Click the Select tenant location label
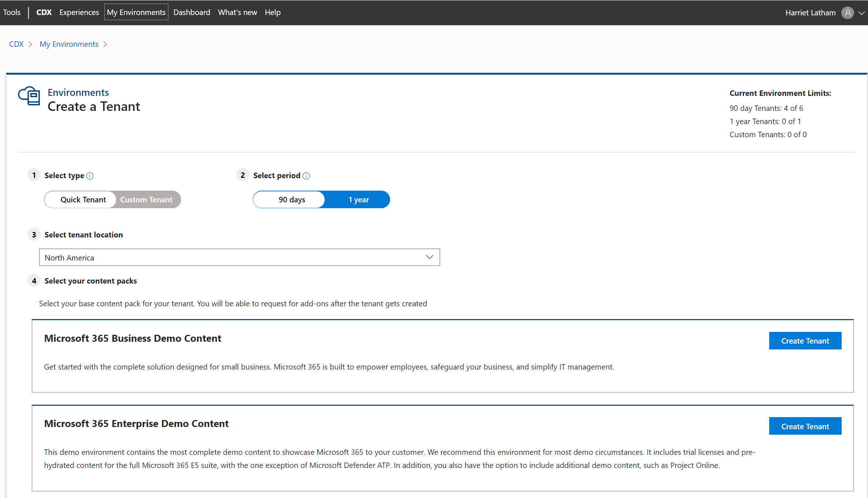Image resolution: width=868 pixels, height=498 pixels. point(83,235)
